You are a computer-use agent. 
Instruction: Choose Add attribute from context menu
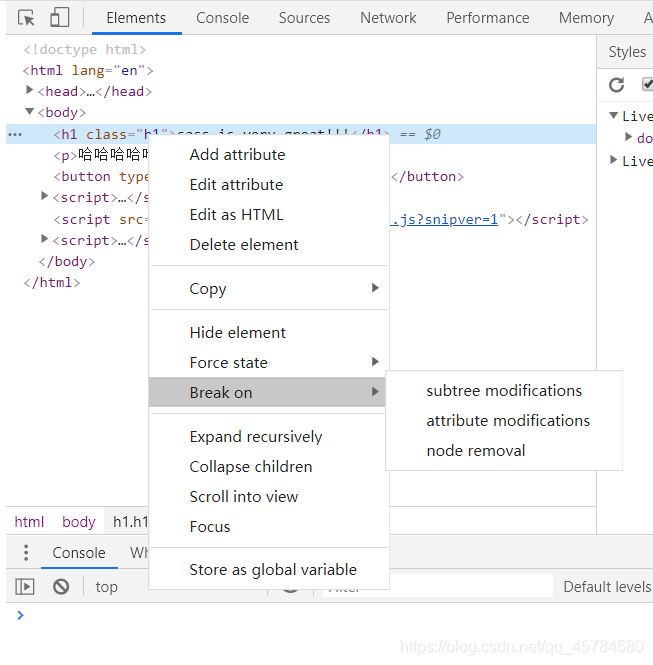pos(268,155)
